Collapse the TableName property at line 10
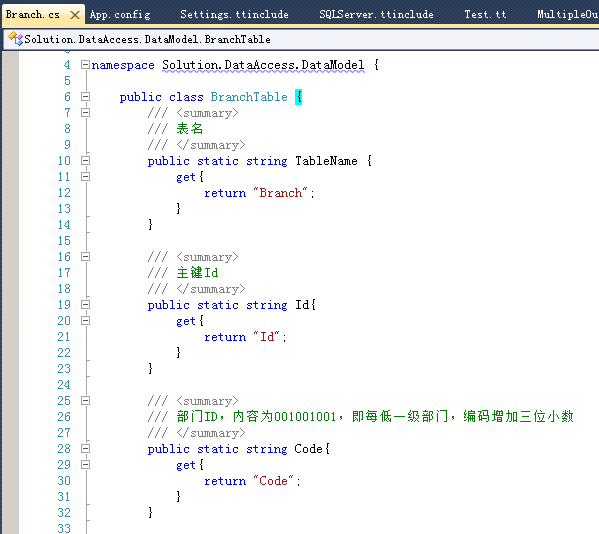The height and width of the screenshot is (534, 599). [x=85, y=160]
